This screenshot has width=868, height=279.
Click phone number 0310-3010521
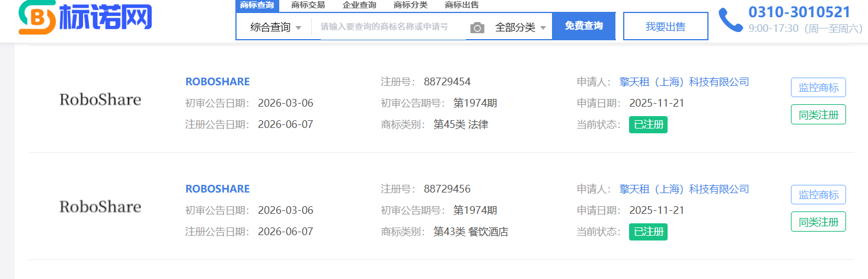[x=799, y=12]
